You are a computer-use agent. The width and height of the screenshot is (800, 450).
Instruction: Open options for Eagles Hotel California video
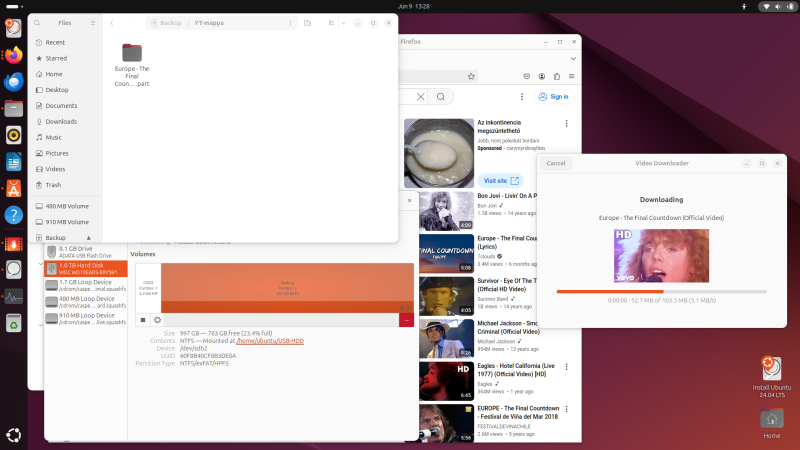[x=566, y=367]
